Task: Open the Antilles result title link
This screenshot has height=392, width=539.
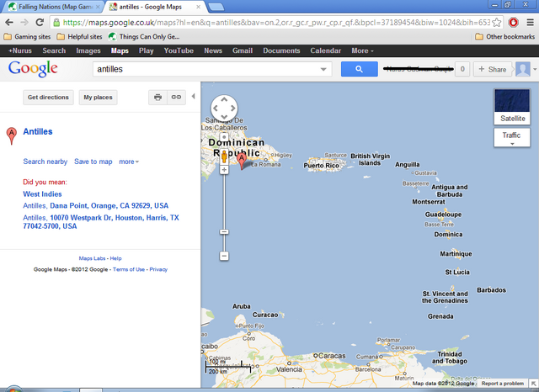Action: pos(38,132)
